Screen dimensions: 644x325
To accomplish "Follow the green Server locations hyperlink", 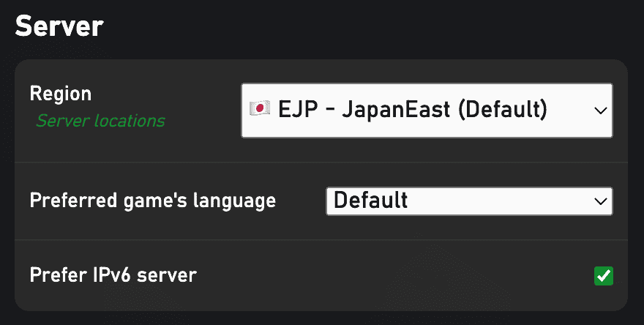I will pyautogui.click(x=101, y=121).
